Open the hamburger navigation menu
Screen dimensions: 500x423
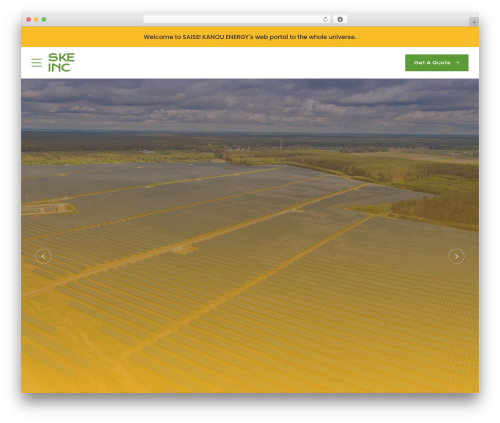37,63
